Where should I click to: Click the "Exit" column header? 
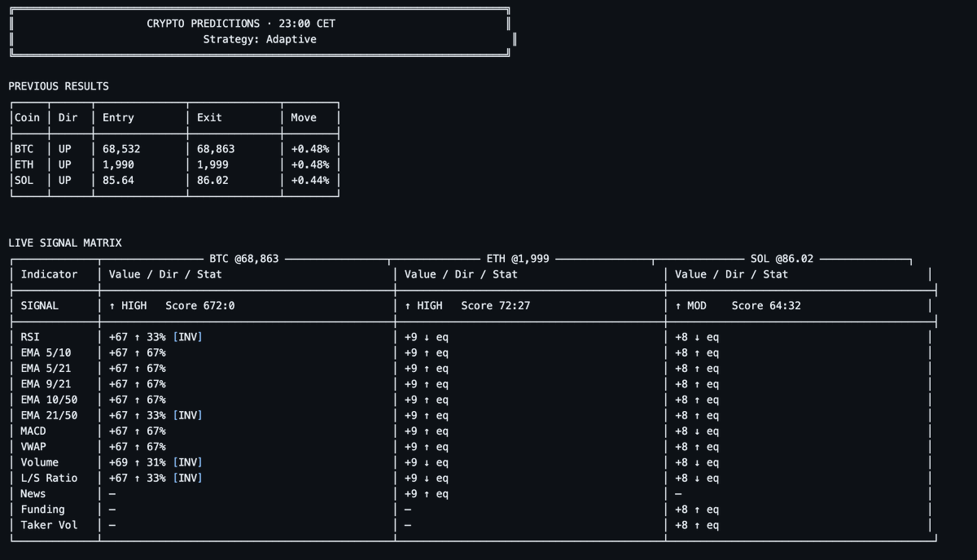click(x=209, y=117)
